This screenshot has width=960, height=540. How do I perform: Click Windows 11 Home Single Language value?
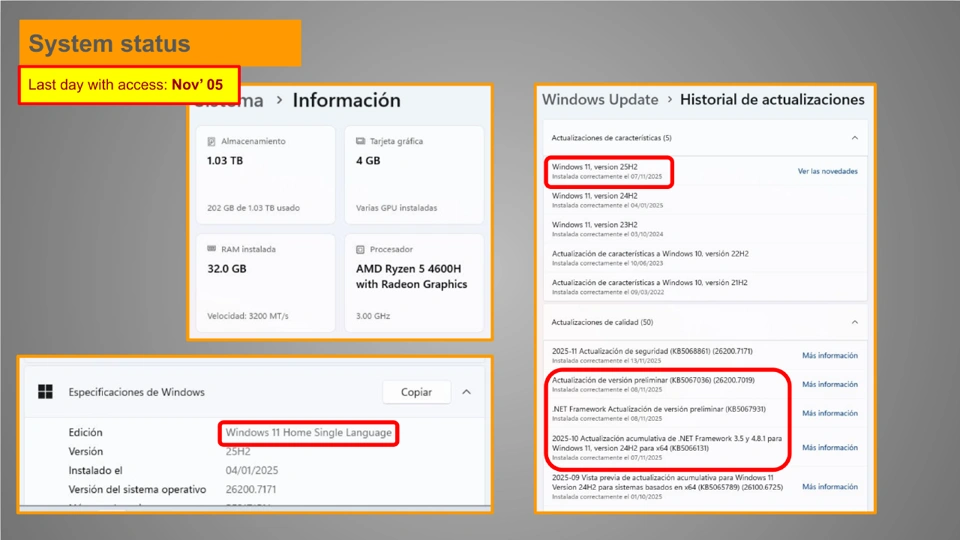click(309, 433)
